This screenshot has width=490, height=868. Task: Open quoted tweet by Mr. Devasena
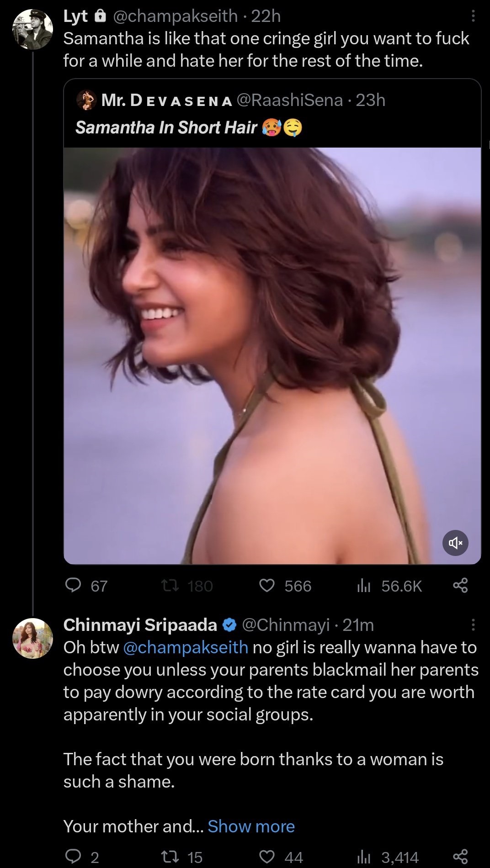229,113
